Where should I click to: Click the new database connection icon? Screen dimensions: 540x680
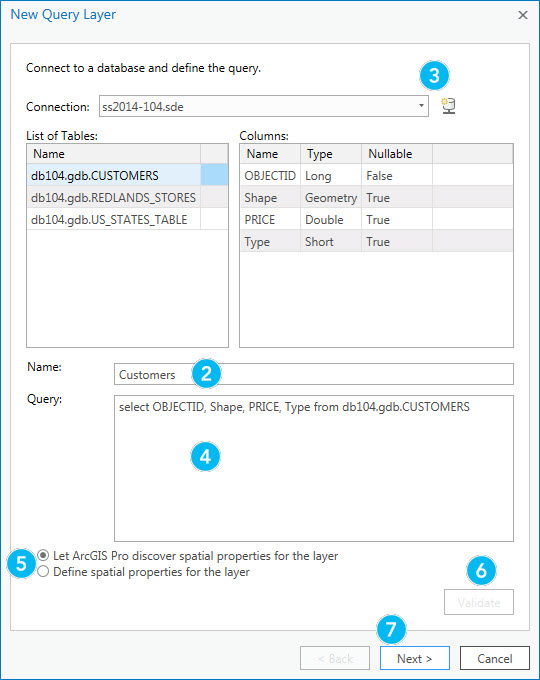pyautogui.click(x=448, y=106)
